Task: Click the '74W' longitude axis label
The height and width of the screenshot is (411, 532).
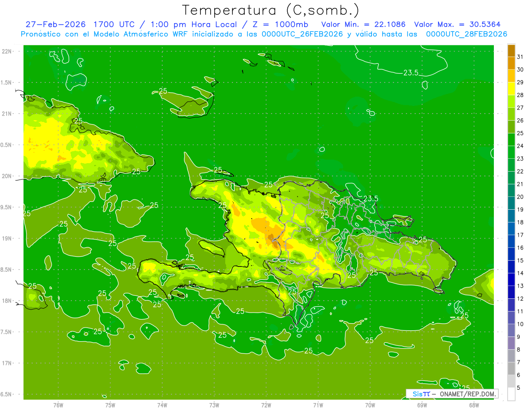Action: click(162, 405)
